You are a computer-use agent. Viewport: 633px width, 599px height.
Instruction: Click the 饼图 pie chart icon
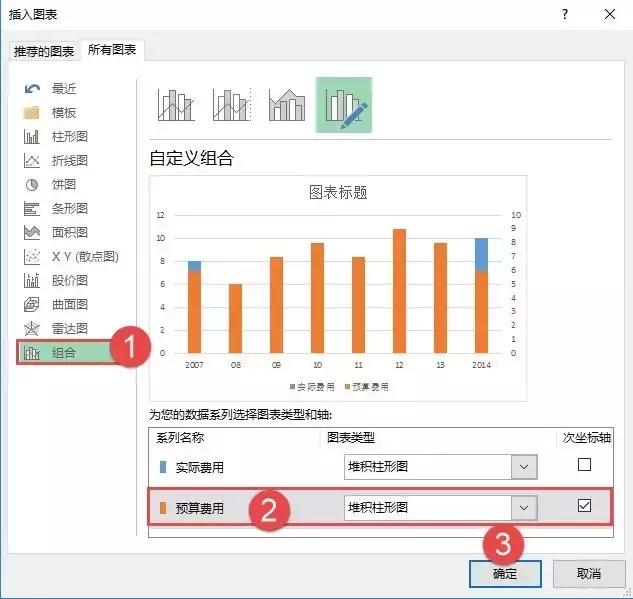[x=31, y=185]
